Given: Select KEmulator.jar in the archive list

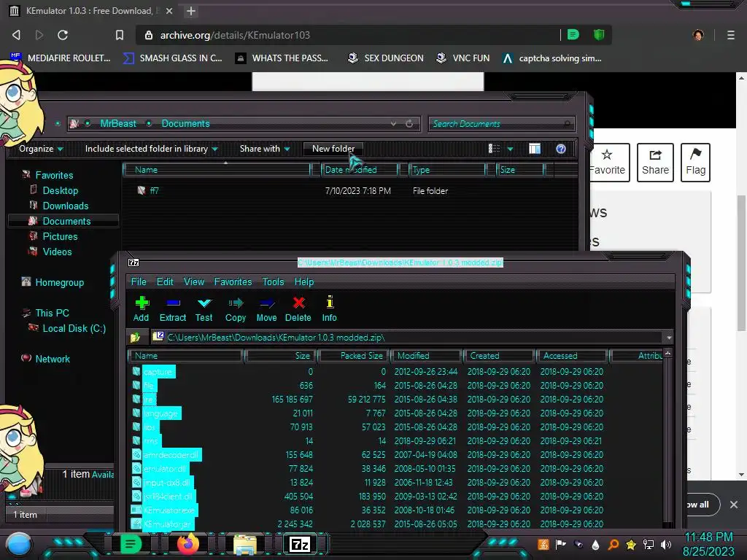Looking at the screenshot, I should tap(167, 524).
